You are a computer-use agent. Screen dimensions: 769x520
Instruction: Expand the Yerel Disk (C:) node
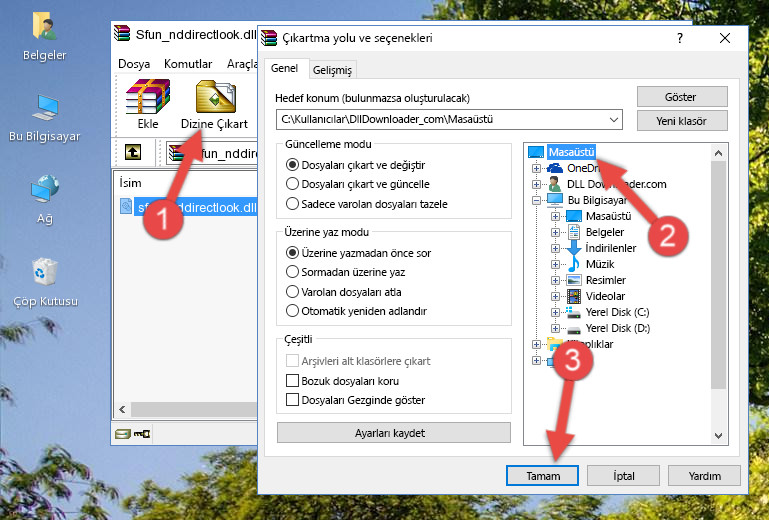click(555, 312)
